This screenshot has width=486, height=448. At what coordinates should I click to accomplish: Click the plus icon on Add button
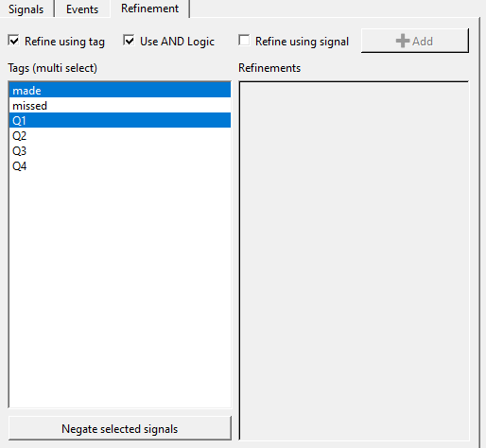pyautogui.click(x=403, y=41)
